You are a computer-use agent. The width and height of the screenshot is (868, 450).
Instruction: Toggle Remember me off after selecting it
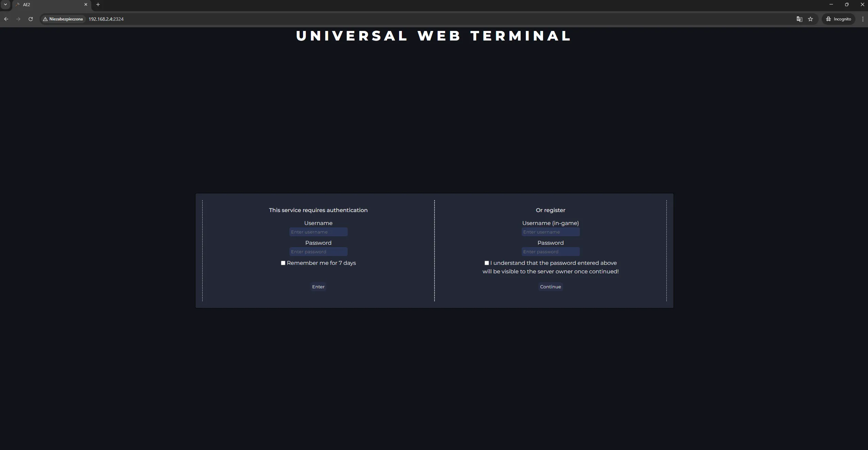283,263
